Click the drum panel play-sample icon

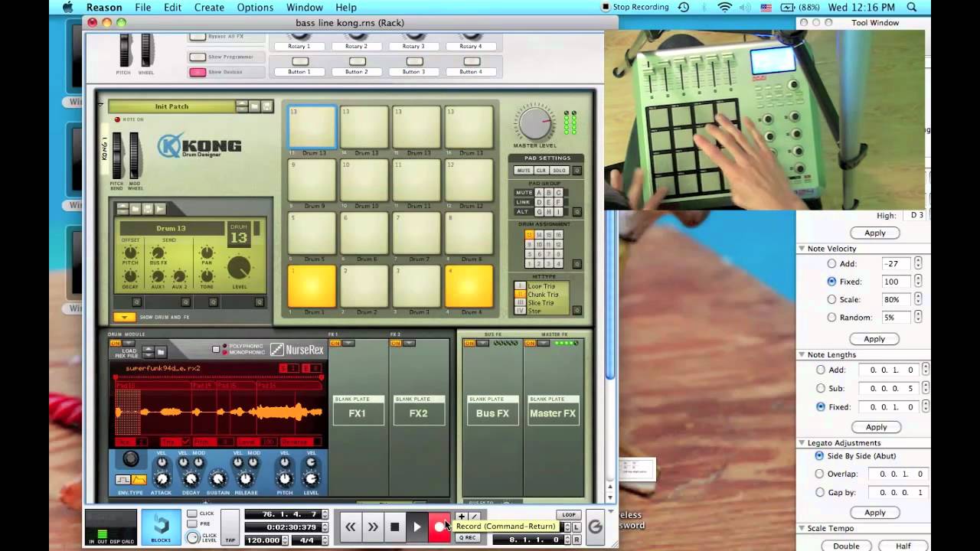tap(160, 209)
